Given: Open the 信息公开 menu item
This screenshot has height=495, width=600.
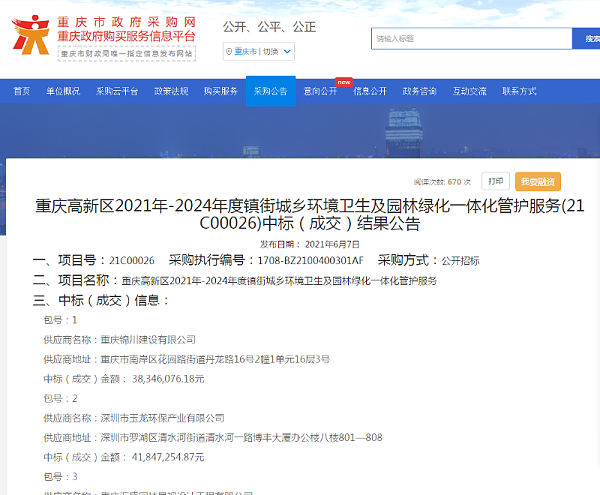Looking at the screenshot, I should 370,91.
